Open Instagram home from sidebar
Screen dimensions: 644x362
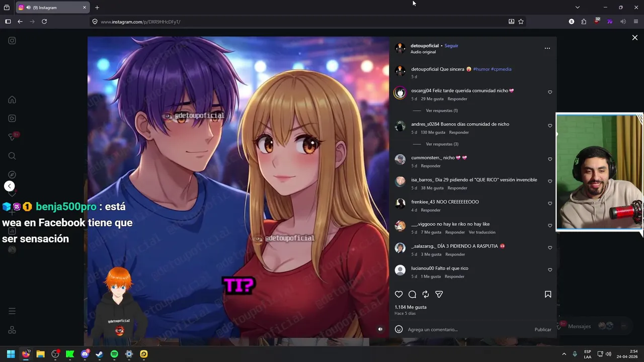pyautogui.click(x=12, y=100)
